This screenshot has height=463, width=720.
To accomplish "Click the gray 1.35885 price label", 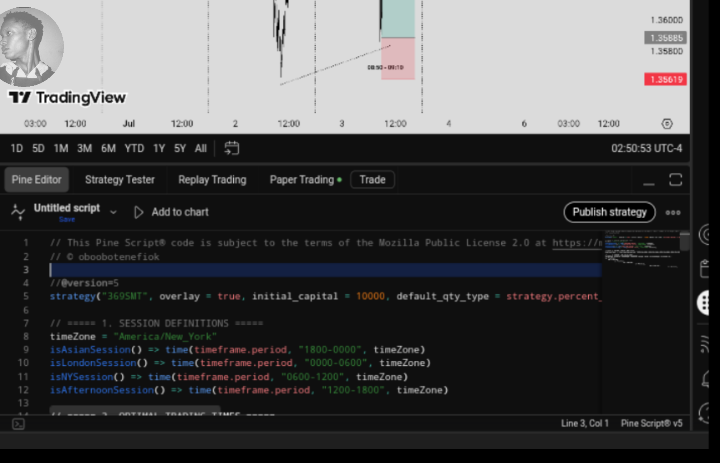I will coord(665,38).
